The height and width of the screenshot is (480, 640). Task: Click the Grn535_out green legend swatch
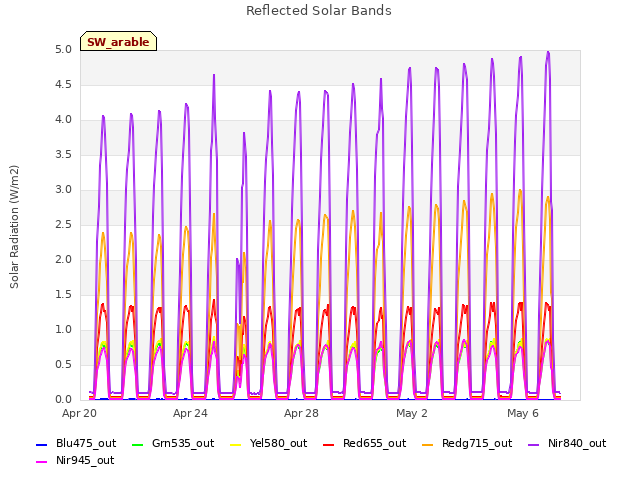coord(138,444)
